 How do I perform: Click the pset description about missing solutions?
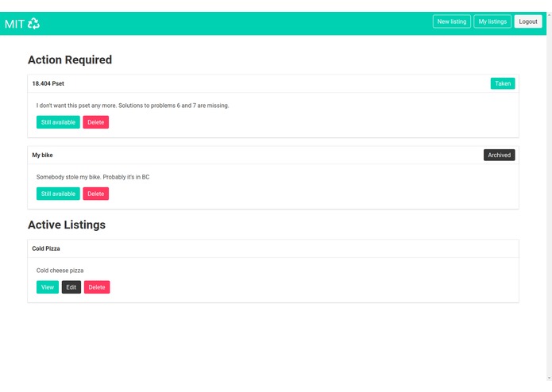(133, 106)
